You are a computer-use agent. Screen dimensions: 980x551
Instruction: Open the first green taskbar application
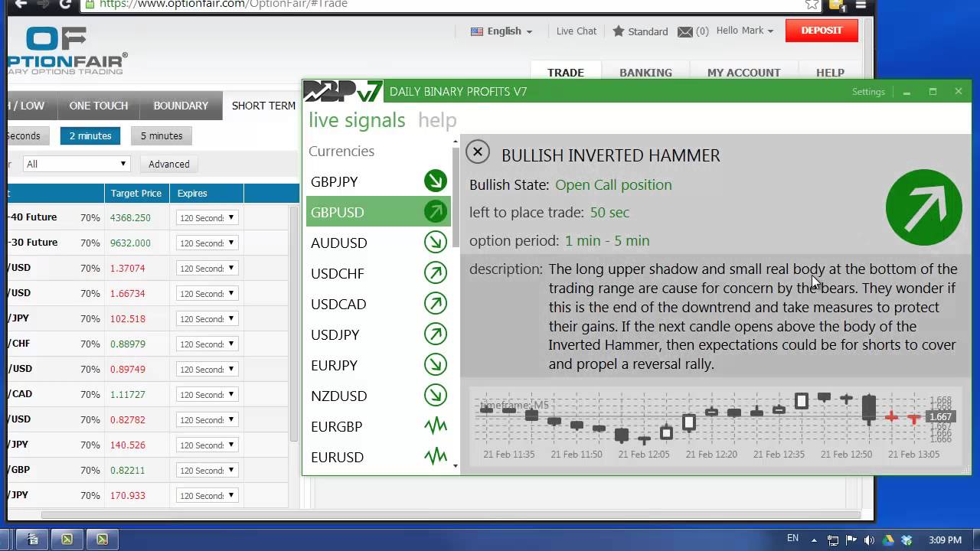tap(67, 540)
